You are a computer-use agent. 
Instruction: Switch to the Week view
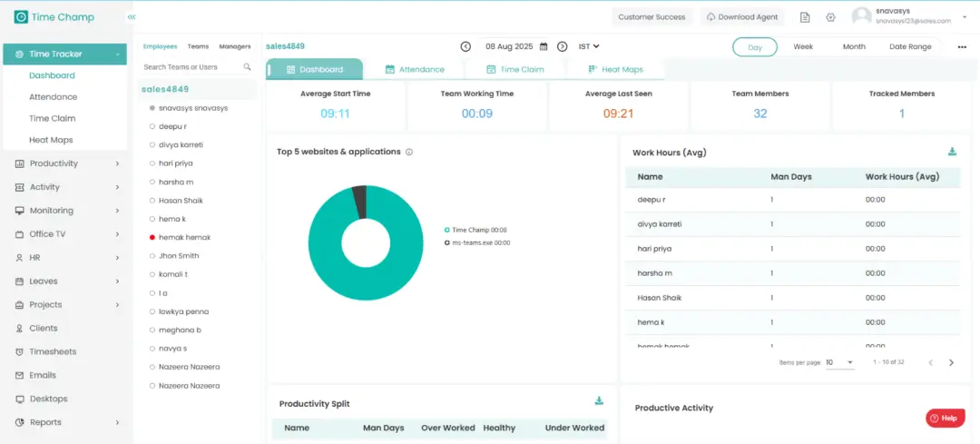click(x=803, y=46)
